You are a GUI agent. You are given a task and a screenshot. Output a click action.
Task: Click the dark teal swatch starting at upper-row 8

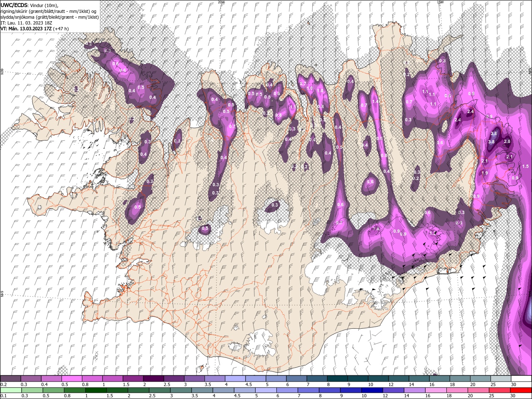337,378
